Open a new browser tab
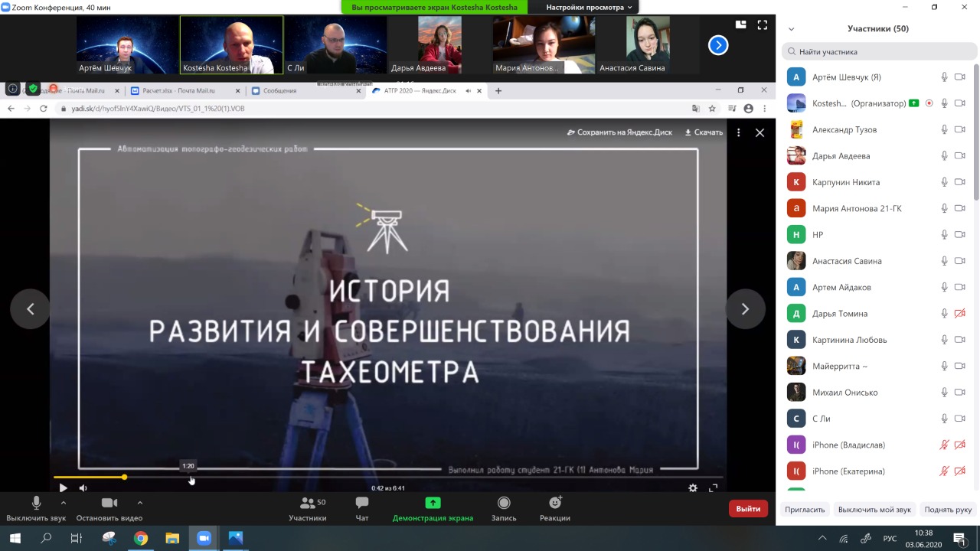 [498, 90]
